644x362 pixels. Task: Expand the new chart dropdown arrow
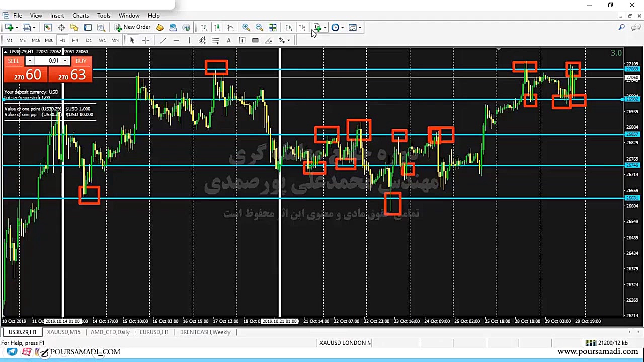tap(17, 28)
